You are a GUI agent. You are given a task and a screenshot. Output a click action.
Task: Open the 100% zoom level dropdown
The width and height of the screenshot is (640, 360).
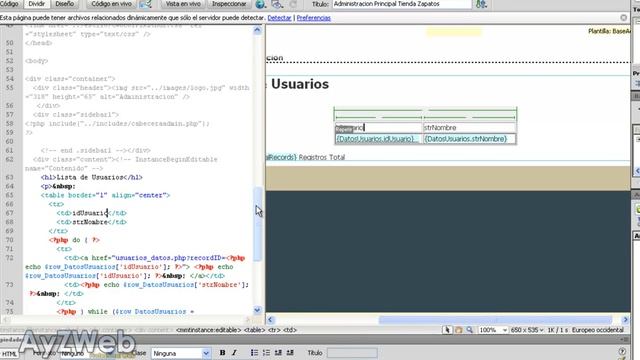pos(493,330)
